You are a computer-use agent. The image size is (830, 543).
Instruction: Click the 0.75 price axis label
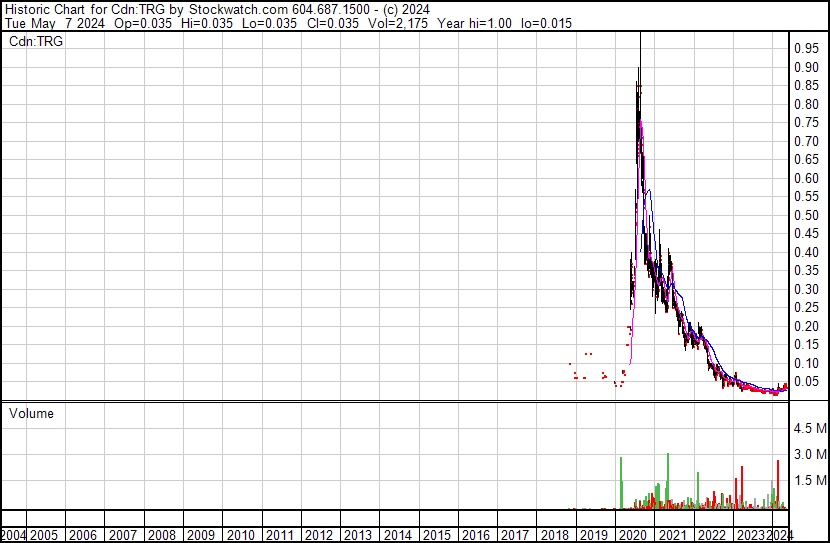(x=807, y=123)
